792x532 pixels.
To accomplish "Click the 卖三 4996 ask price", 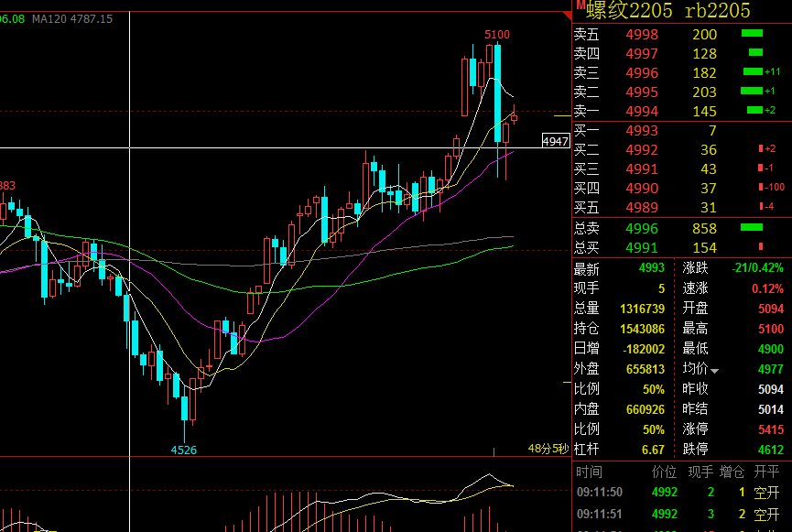I will [x=642, y=72].
